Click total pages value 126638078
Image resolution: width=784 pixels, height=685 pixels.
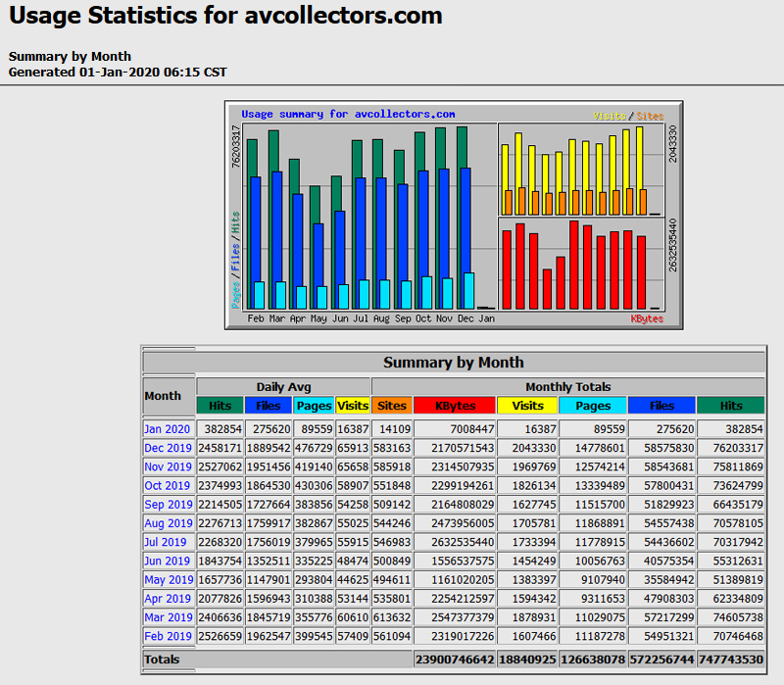(593, 660)
